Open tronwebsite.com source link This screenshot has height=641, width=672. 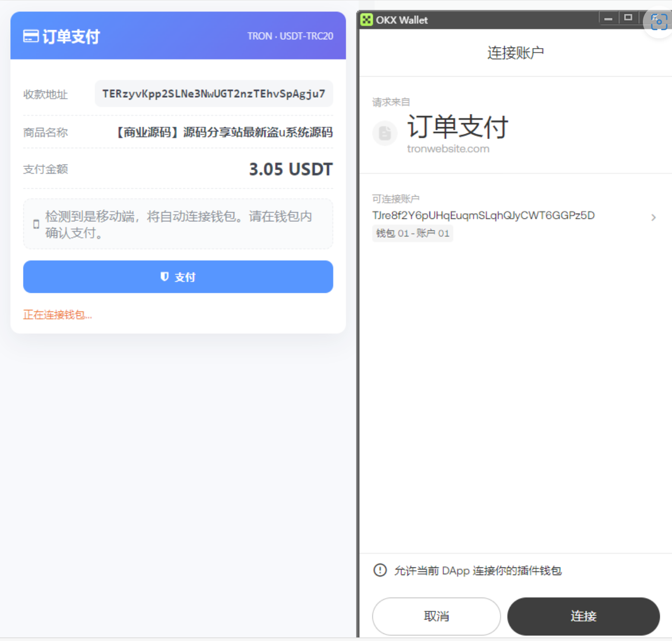tap(449, 149)
